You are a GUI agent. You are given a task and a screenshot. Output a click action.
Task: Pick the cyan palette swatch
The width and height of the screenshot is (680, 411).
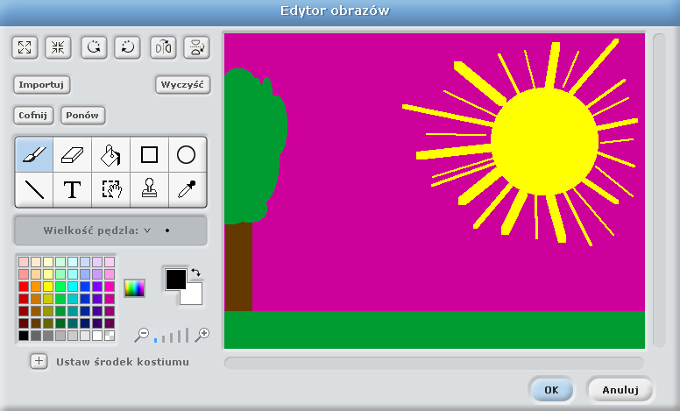click(72, 287)
